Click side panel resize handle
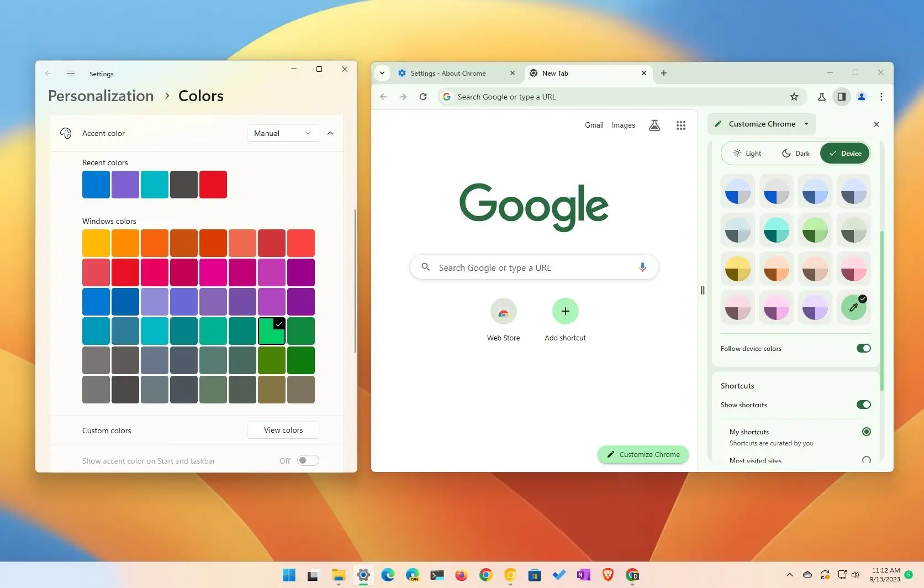Image resolution: width=924 pixels, height=588 pixels. [x=703, y=291]
